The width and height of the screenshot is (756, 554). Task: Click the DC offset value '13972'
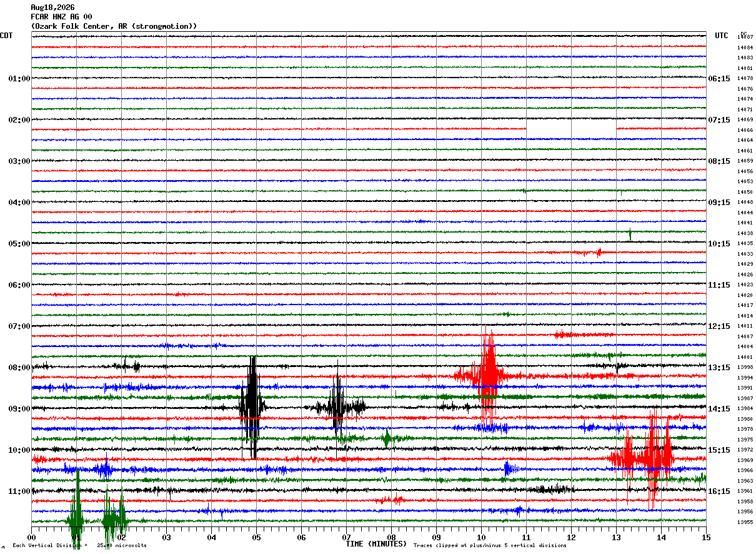[x=745, y=450]
